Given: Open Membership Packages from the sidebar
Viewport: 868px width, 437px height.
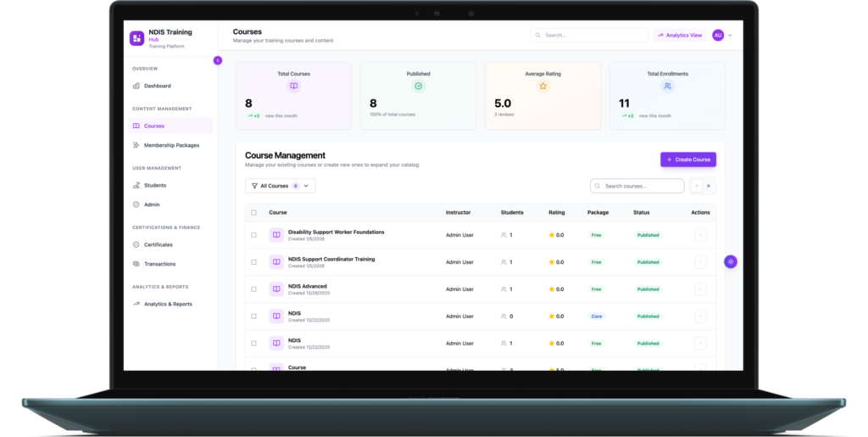Looking at the screenshot, I should click(171, 145).
